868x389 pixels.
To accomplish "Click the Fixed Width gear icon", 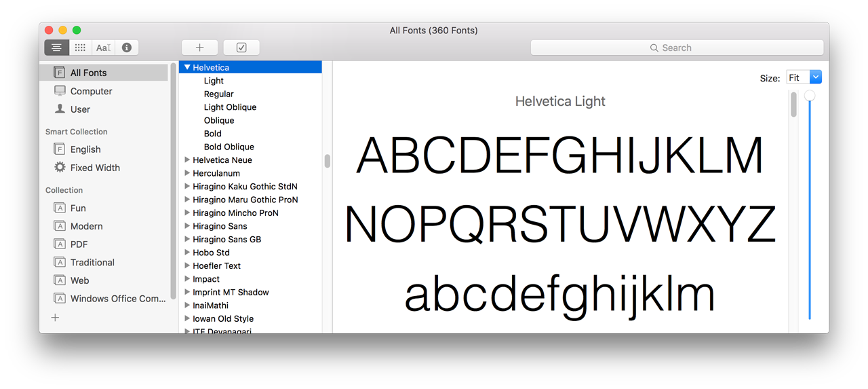I will click(60, 168).
